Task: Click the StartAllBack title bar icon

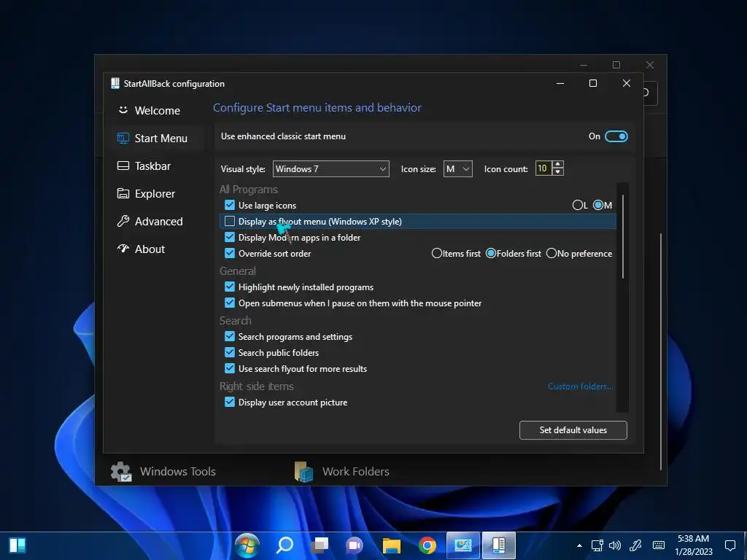Action: pyautogui.click(x=115, y=83)
